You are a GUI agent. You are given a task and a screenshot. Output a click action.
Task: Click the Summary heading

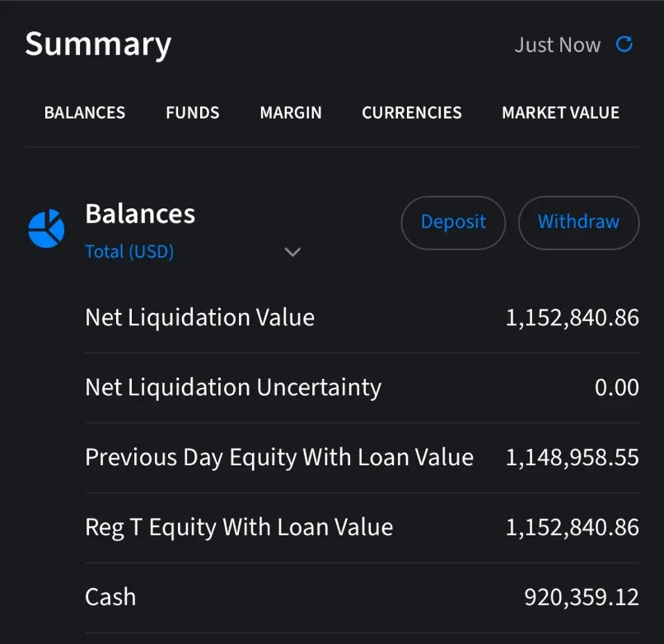pos(98,44)
